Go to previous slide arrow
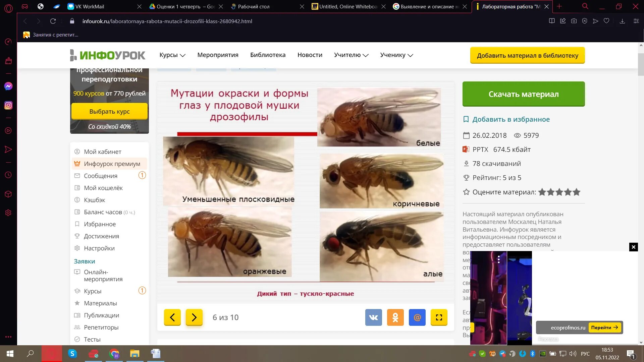 [x=172, y=317]
